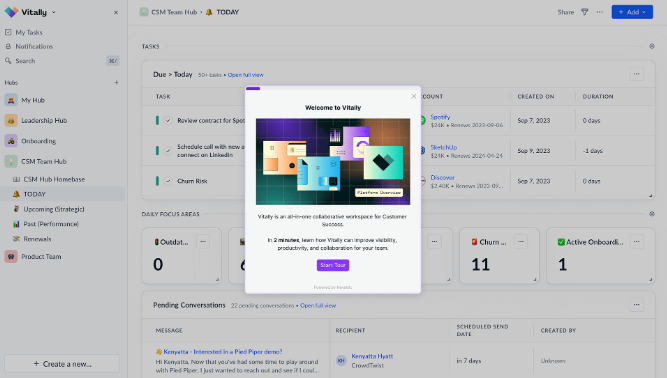Open the SketchUp account link
This screenshot has width=667, height=378.
444,147
